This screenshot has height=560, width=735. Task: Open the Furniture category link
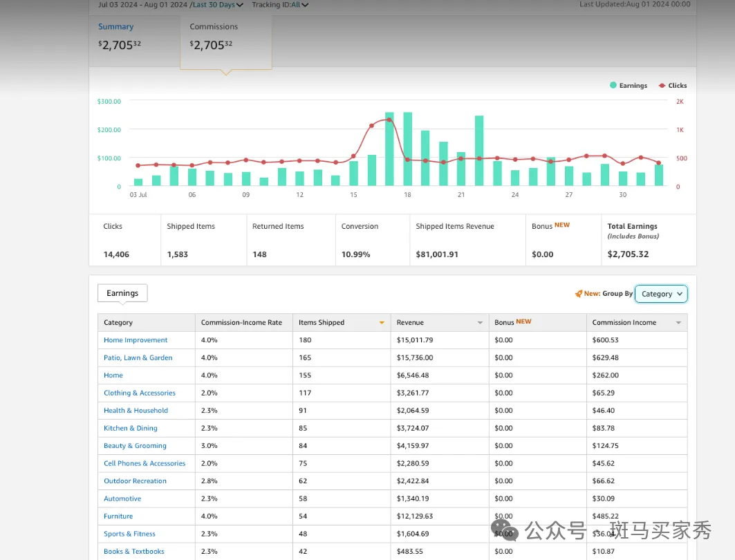point(118,516)
